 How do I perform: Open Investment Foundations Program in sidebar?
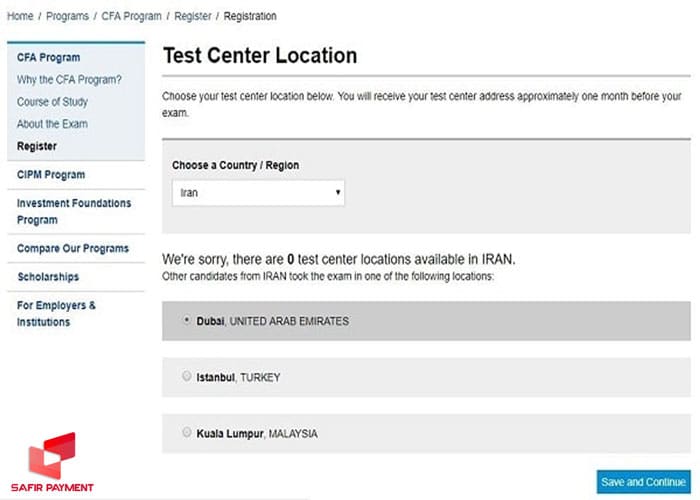click(73, 211)
